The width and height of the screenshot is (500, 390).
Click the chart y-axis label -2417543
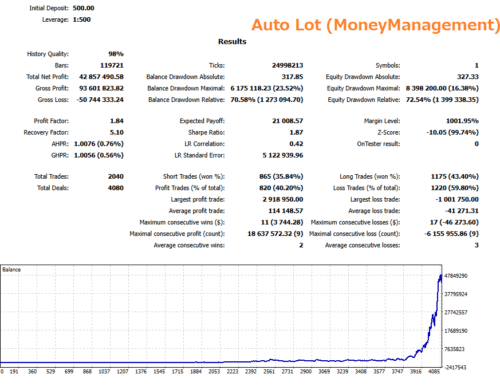[456, 367]
